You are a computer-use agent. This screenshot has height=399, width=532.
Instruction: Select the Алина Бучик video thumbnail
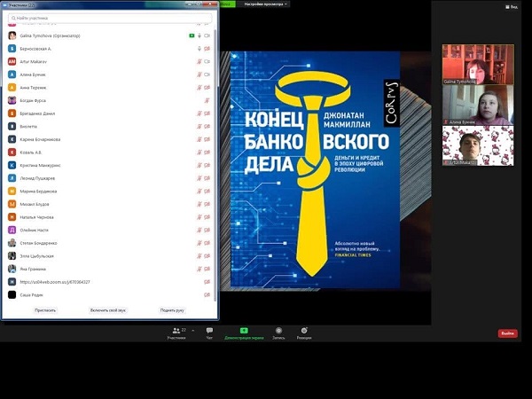coord(478,105)
